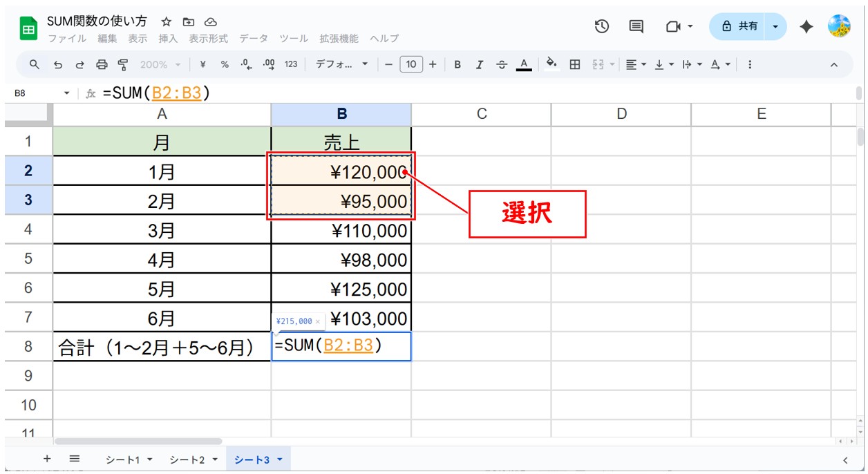Viewport: 868px width, 474px height.
Task: Toggle strikethrough formatting
Action: [502, 64]
